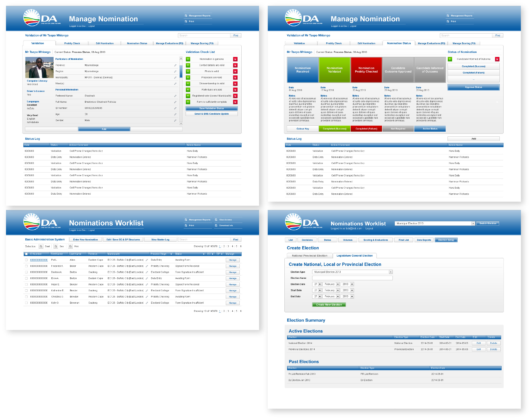
Task: Click the Give Access icon in worklist header
Action: [216, 220]
